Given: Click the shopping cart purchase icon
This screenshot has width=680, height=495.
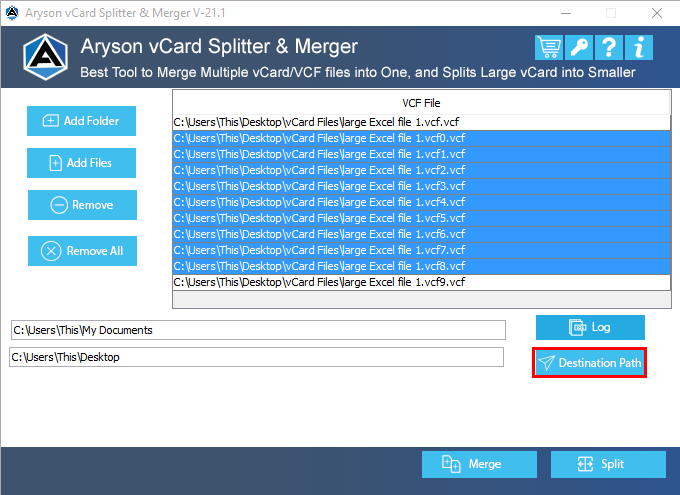Looking at the screenshot, I should [x=549, y=47].
